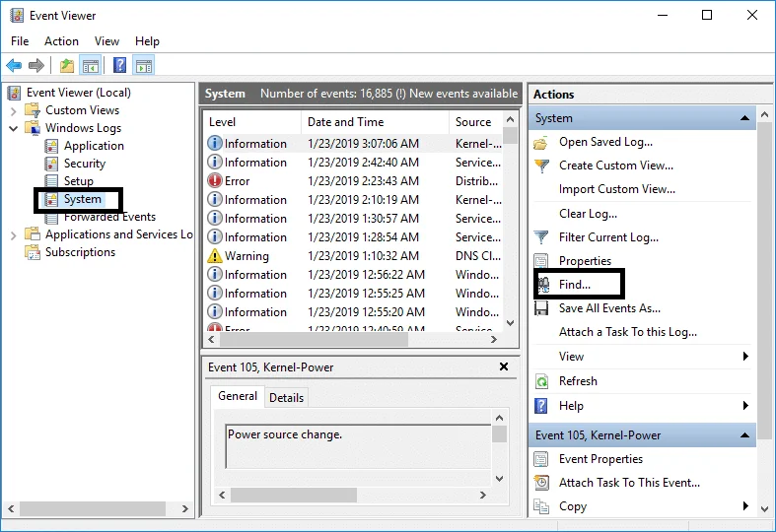Screen dimensions: 776x532
Task: Select Event Viewer (Local) root node
Action: (78, 93)
